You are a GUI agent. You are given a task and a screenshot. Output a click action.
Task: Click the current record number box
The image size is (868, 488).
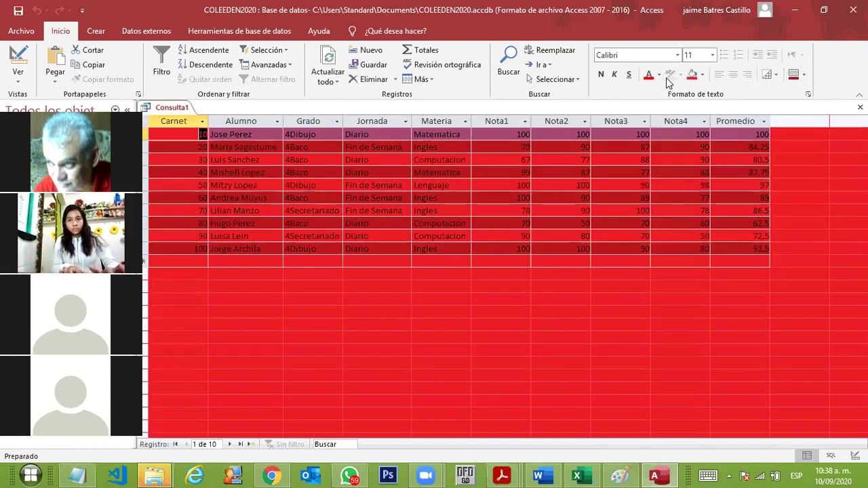click(x=206, y=444)
